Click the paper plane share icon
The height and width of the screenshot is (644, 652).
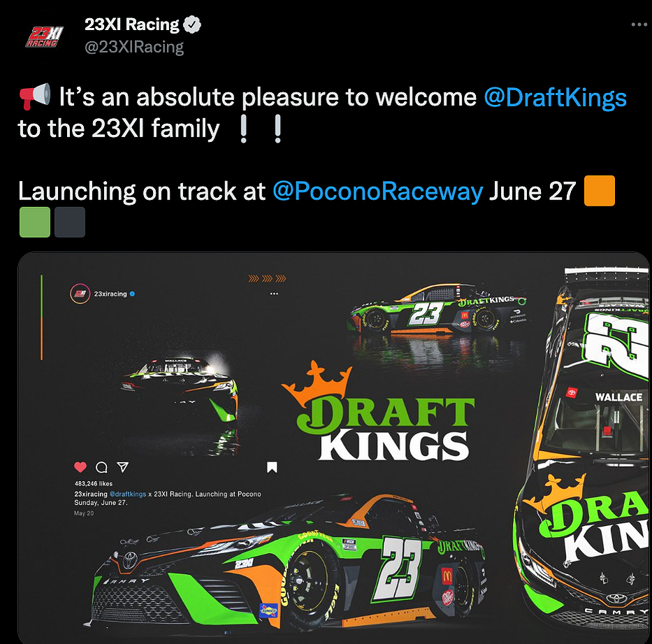pyautogui.click(x=123, y=467)
